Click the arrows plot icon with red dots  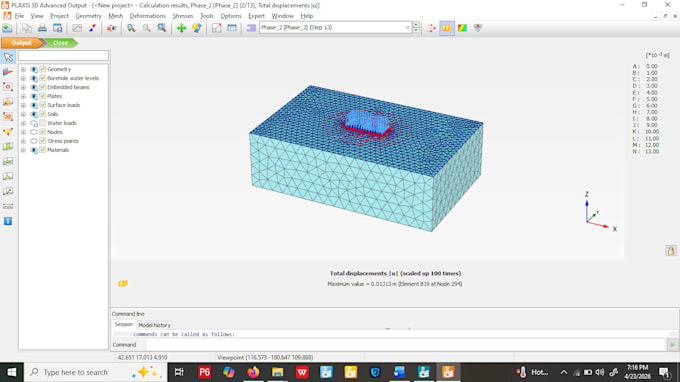pos(431,28)
